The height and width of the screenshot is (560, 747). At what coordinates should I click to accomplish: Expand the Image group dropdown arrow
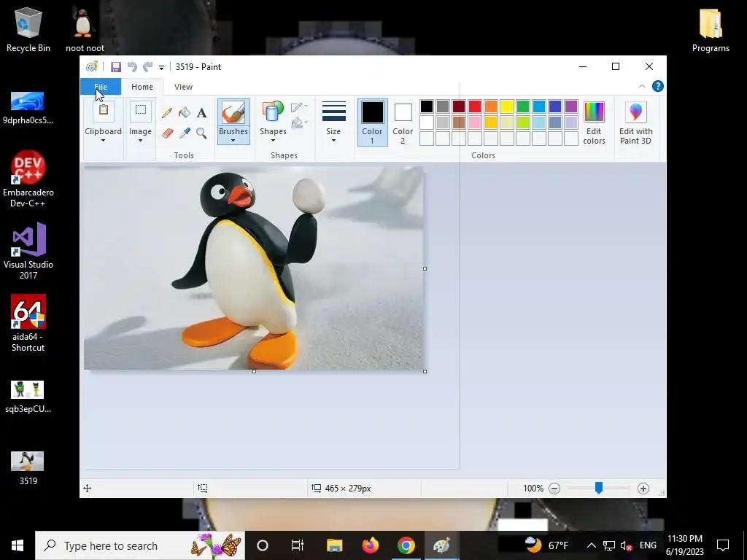pyautogui.click(x=140, y=141)
